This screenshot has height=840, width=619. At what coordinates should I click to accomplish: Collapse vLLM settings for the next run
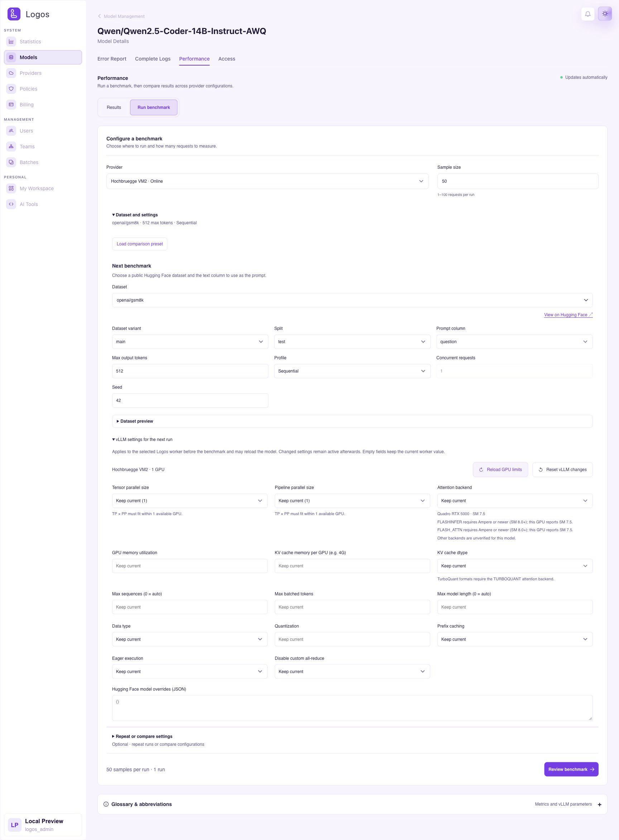tap(142, 440)
